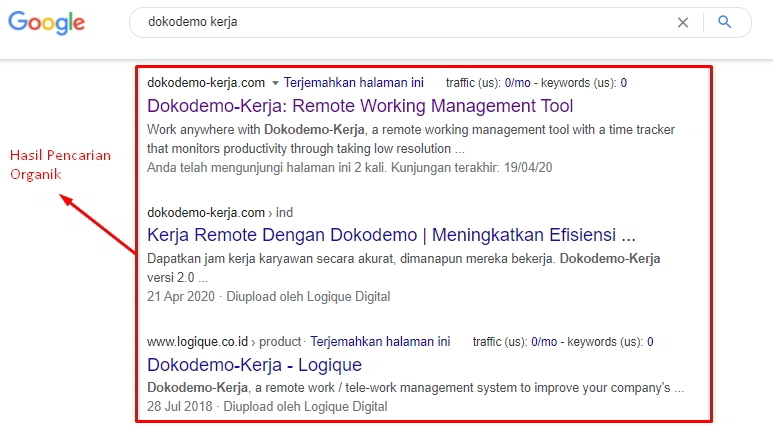Click the search field containing "dokodemo kerja"
The height and width of the screenshot is (436, 773).
pyautogui.click(x=400, y=22)
